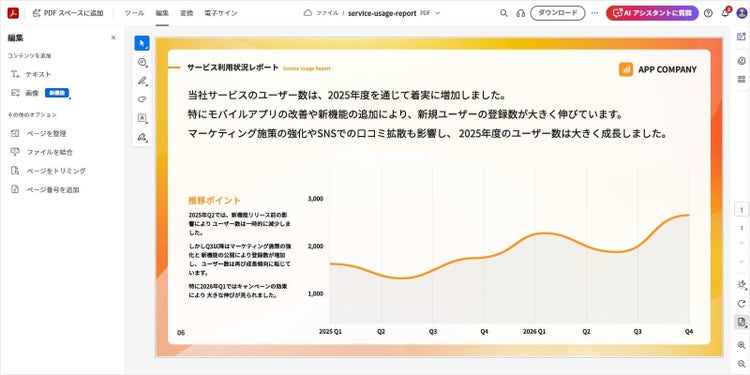750x375 pixels.
Task: Open Adobe Acrobat home logo
Action: (13, 13)
